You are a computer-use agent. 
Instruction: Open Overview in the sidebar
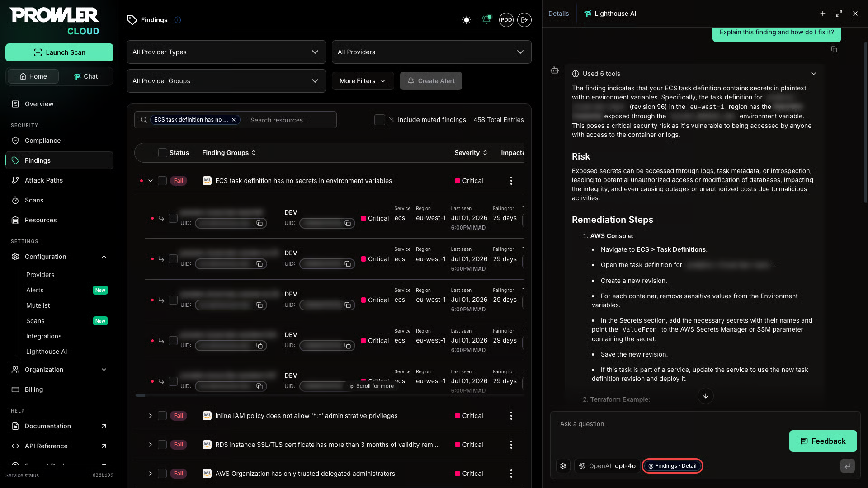59,104
